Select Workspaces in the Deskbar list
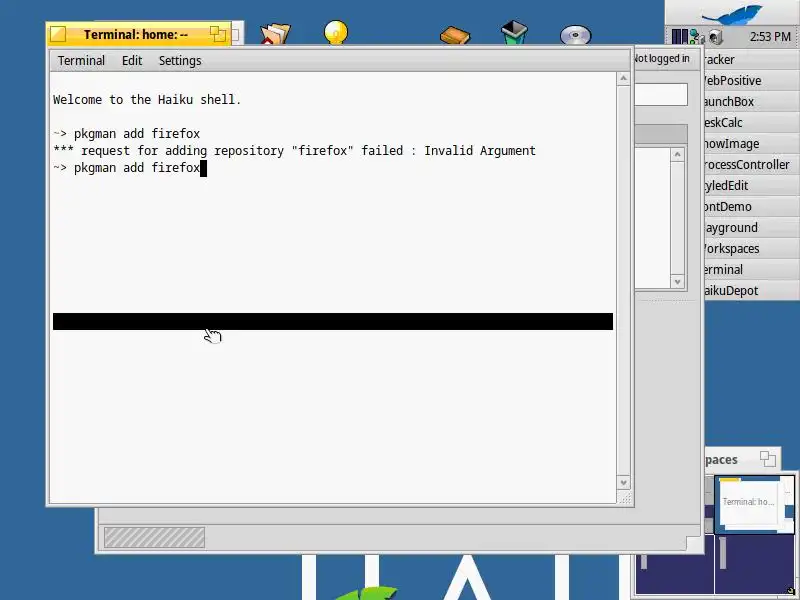 752,248
